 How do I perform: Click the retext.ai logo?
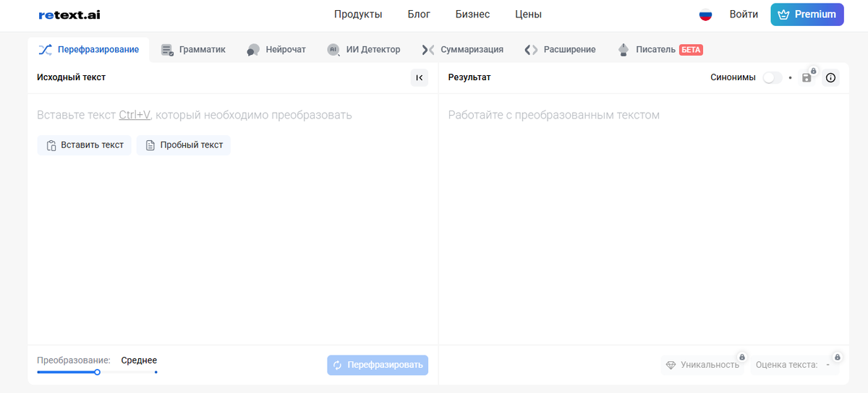(x=69, y=14)
